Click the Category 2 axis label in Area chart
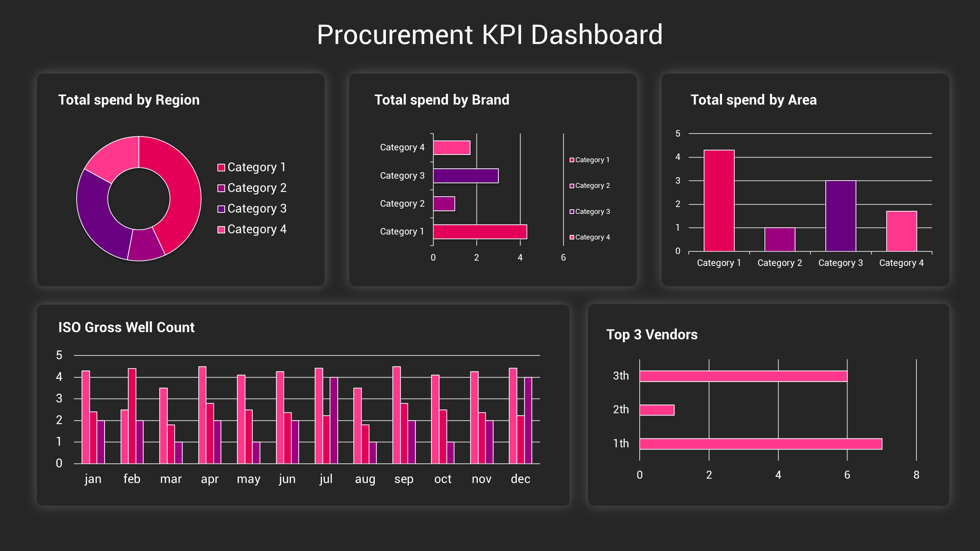980x551 pixels. (779, 262)
